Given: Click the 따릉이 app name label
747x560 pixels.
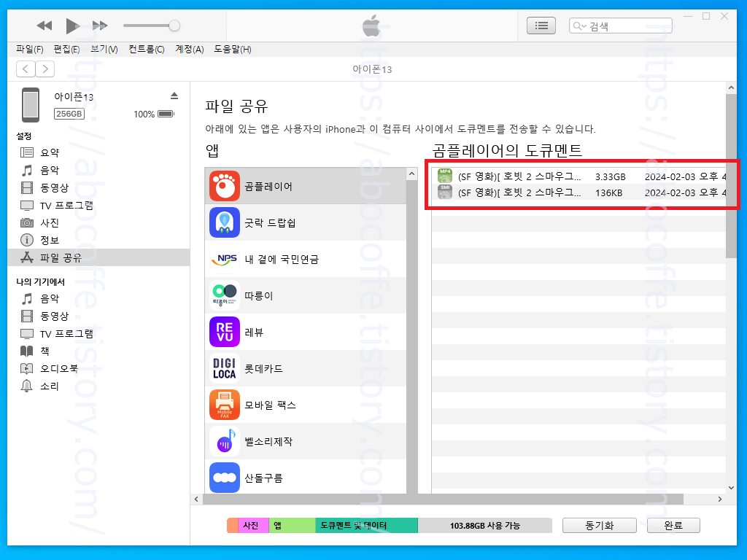Looking at the screenshot, I should pos(259,296).
